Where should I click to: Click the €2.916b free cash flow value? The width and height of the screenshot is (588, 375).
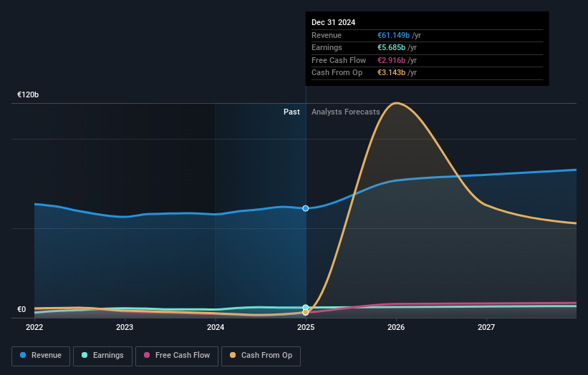click(391, 60)
